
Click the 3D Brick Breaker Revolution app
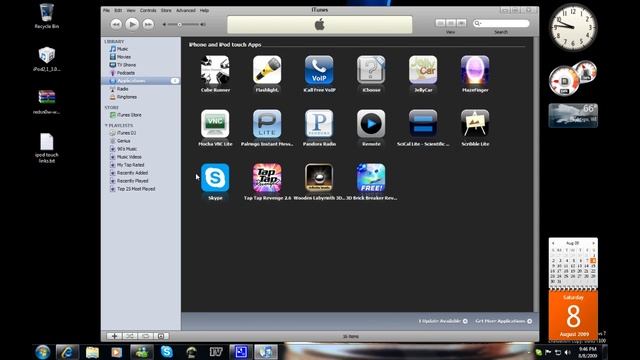coord(371,178)
